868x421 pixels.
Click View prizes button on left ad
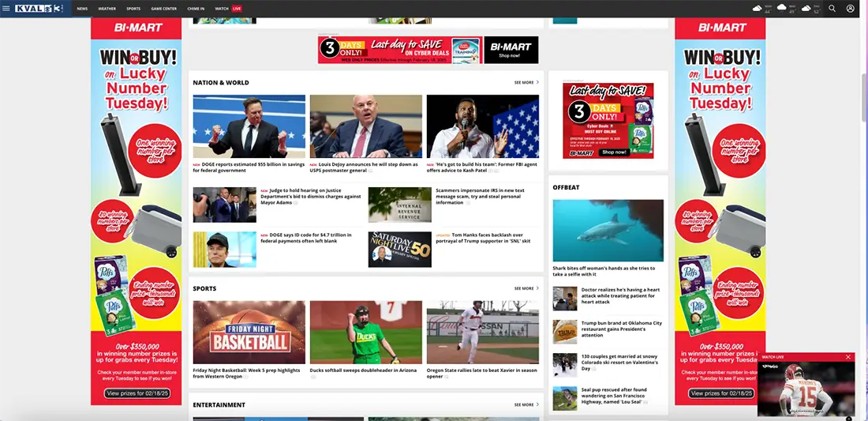tap(137, 393)
